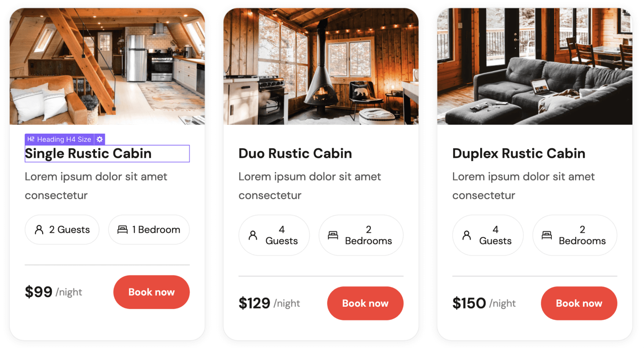The width and height of the screenshot is (644, 348).
Task: Select the guest person icon on Single Rustic Cabin
Action: pyautogui.click(x=39, y=230)
